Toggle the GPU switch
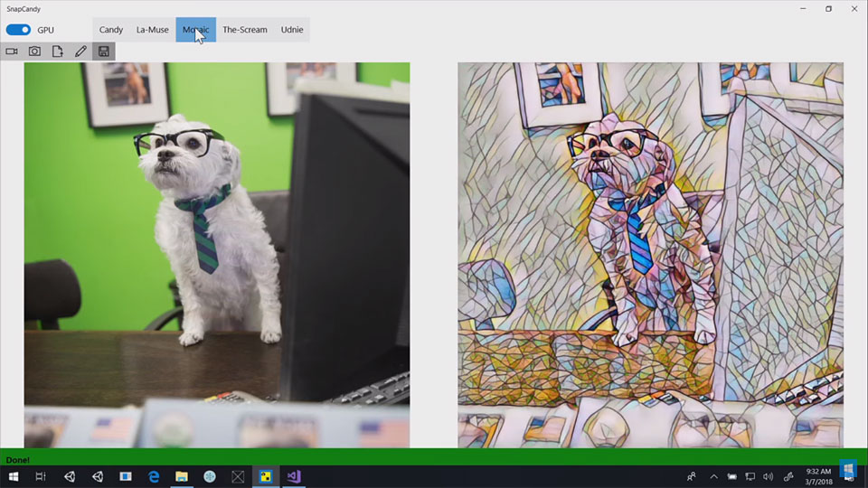868x488 pixels. point(18,30)
